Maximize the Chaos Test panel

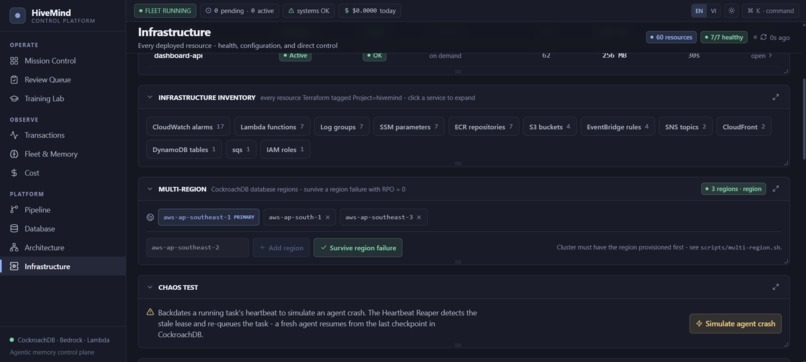(x=776, y=287)
